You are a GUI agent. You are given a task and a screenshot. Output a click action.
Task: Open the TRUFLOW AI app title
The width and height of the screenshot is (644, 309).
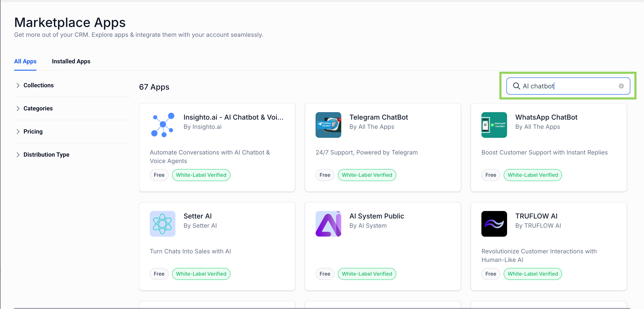536,216
